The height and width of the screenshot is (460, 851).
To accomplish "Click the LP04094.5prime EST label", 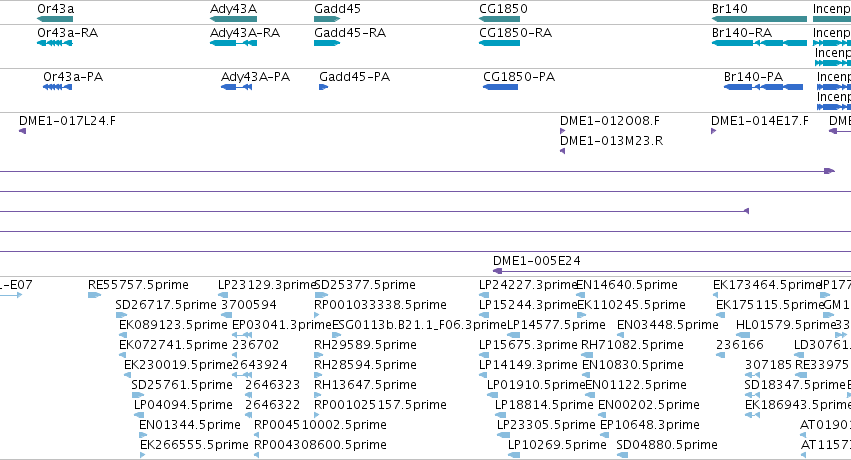I will pos(183,405).
